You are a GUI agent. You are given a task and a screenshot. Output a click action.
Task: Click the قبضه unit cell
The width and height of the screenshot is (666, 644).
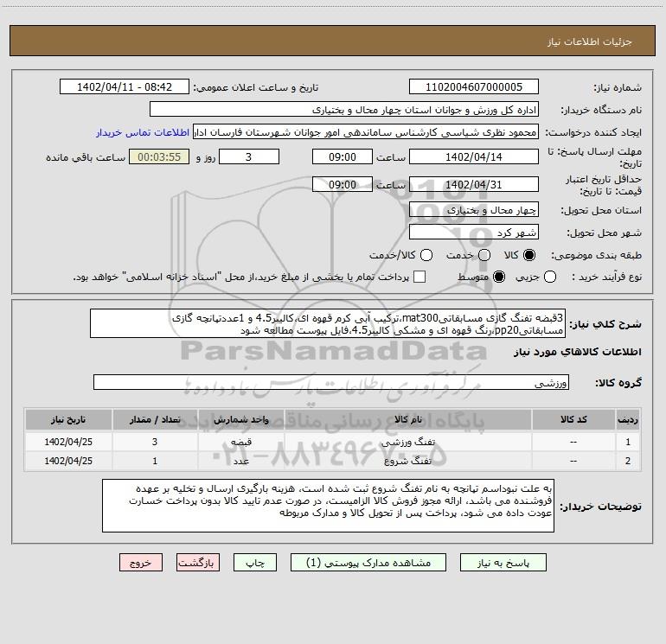point(240,442)
